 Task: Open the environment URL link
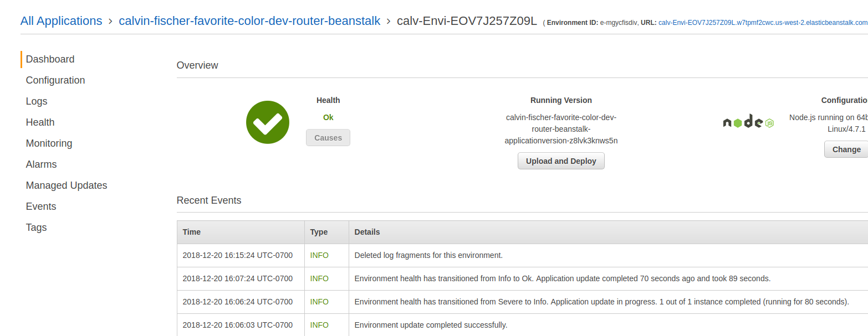(763, 23)
